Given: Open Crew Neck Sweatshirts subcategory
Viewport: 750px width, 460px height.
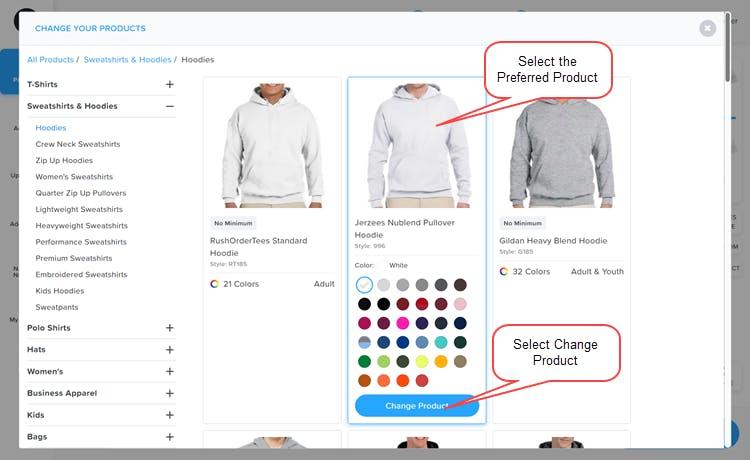Looking at the screenshot, I should [x=77, y=144].
